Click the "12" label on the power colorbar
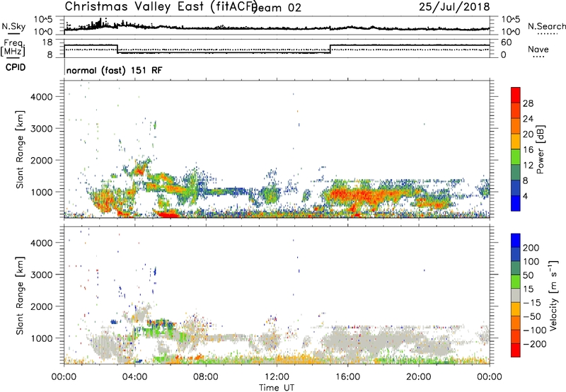 click(528, 166)
